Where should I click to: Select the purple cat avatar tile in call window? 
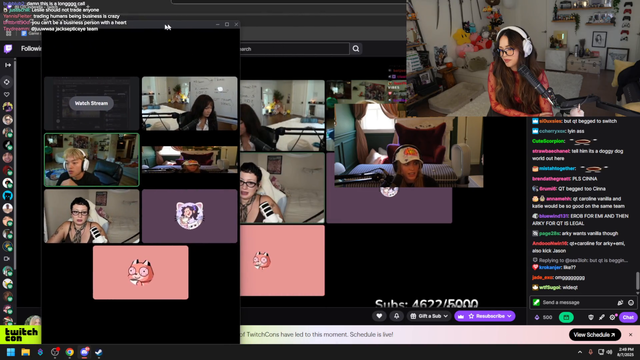tap(189, 216)
